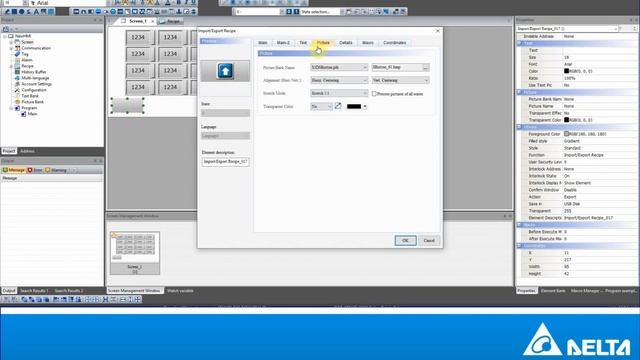This screenshot has height=360, width=640.
Task: Open the Main-2 tab in the dialog
Action: pyautogui.click(x=283, y=42)
